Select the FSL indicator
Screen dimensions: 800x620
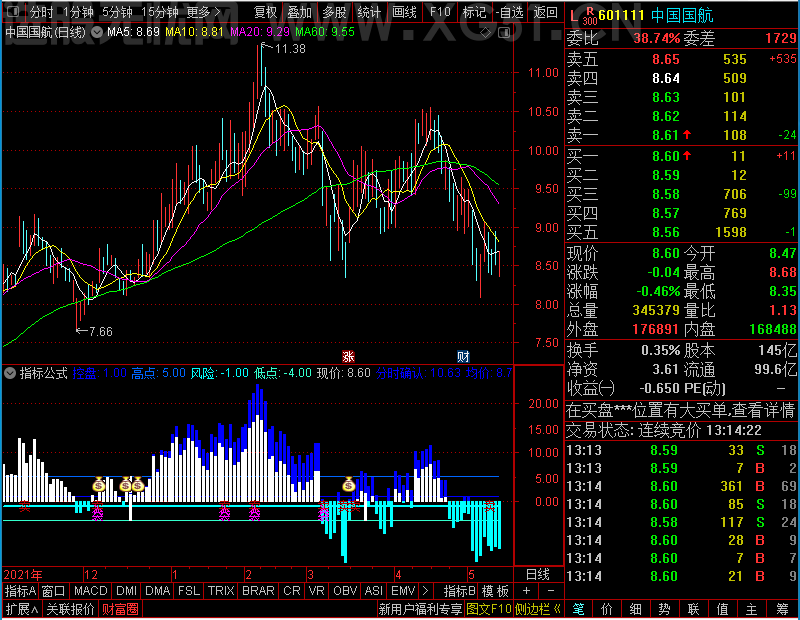point(189,591)
